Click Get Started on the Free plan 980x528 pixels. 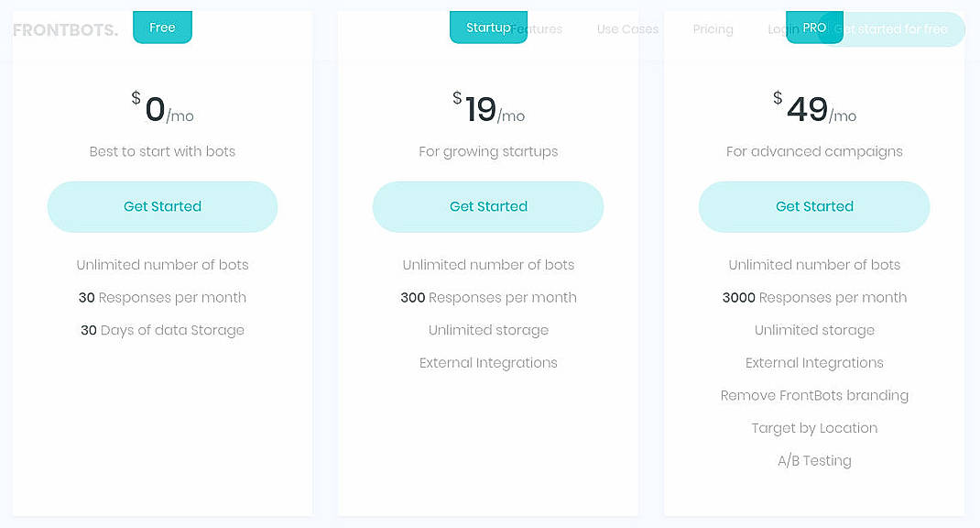click(162, 206)
